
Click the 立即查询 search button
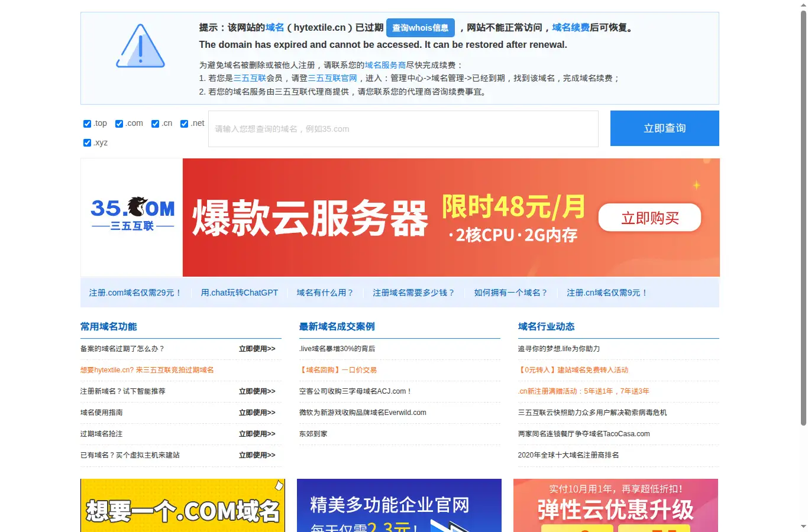click(665, 128)
